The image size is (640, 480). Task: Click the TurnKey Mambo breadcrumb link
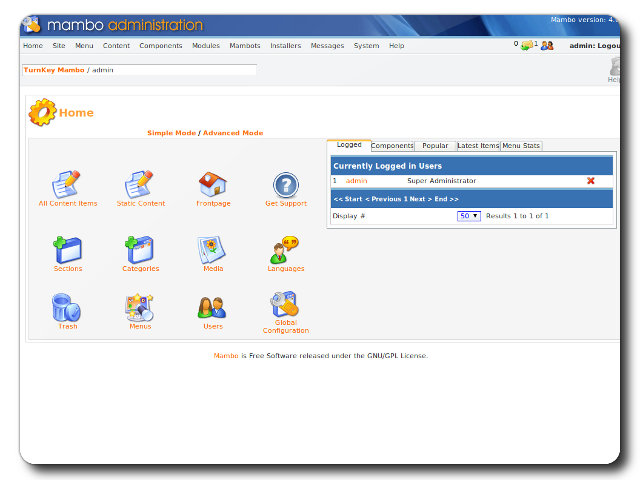coord(53,70)
